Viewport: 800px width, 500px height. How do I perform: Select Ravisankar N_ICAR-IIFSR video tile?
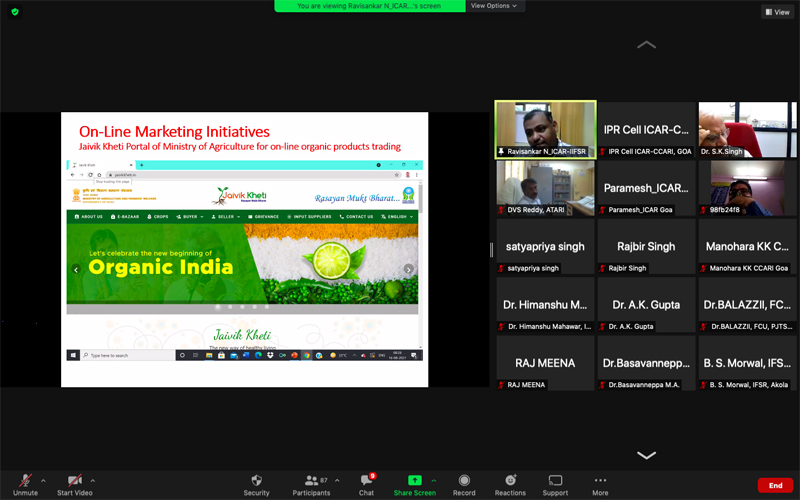click(545, 130)
